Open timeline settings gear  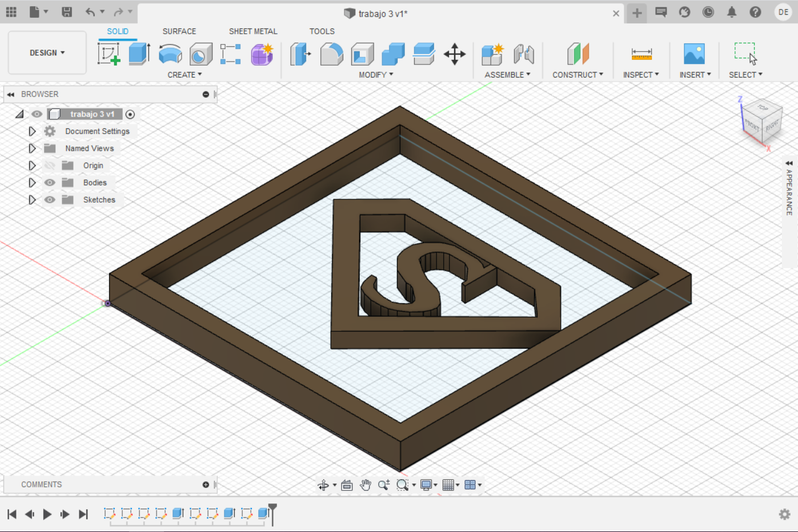[785, 514]
